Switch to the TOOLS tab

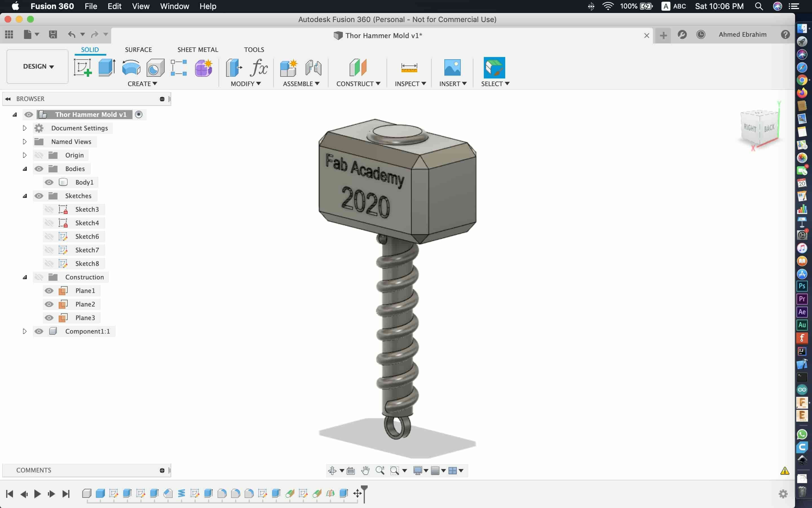[x=254, y=49]
